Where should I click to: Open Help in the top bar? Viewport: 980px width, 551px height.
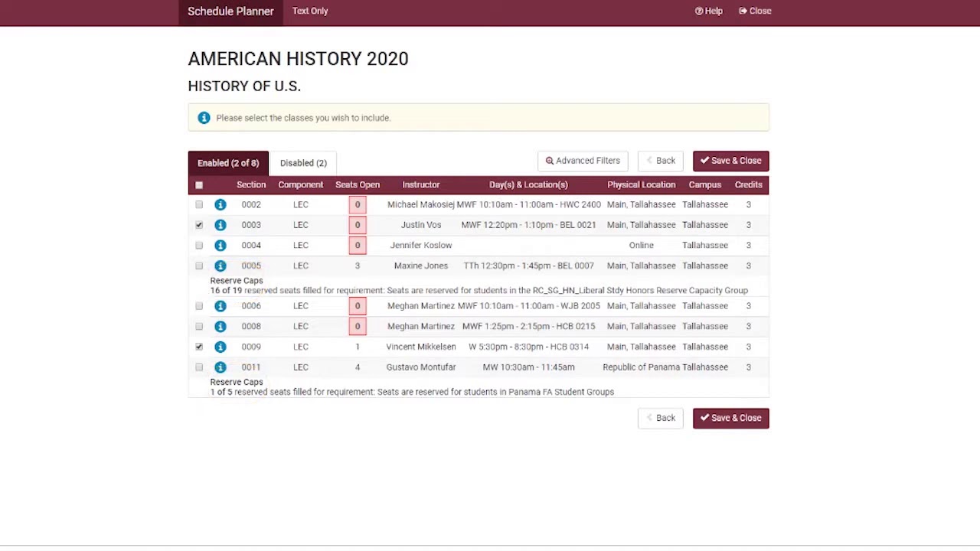[709, 11]
